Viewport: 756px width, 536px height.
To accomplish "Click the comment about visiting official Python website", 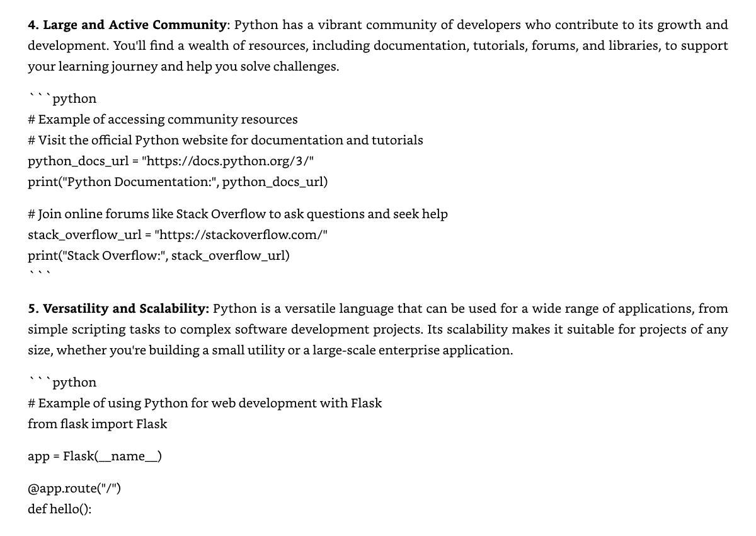I will 226,140.
